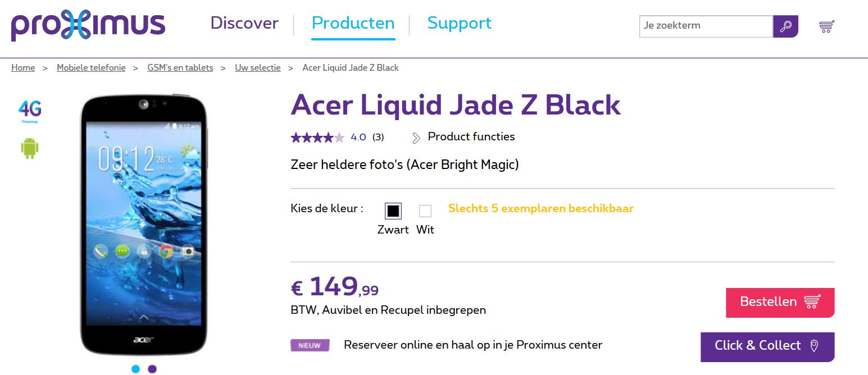Open the Producten menu
This screenshot has height=375, width=868.
[353, 23]
